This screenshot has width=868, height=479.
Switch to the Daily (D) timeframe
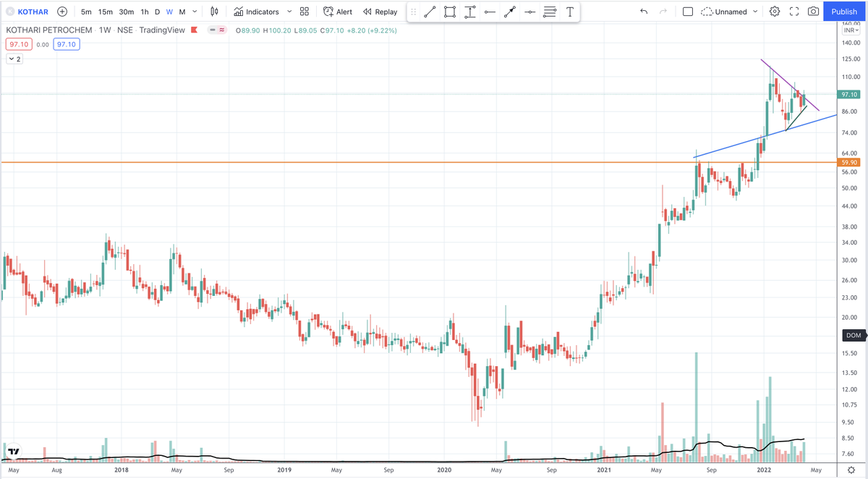coord(157,12)
